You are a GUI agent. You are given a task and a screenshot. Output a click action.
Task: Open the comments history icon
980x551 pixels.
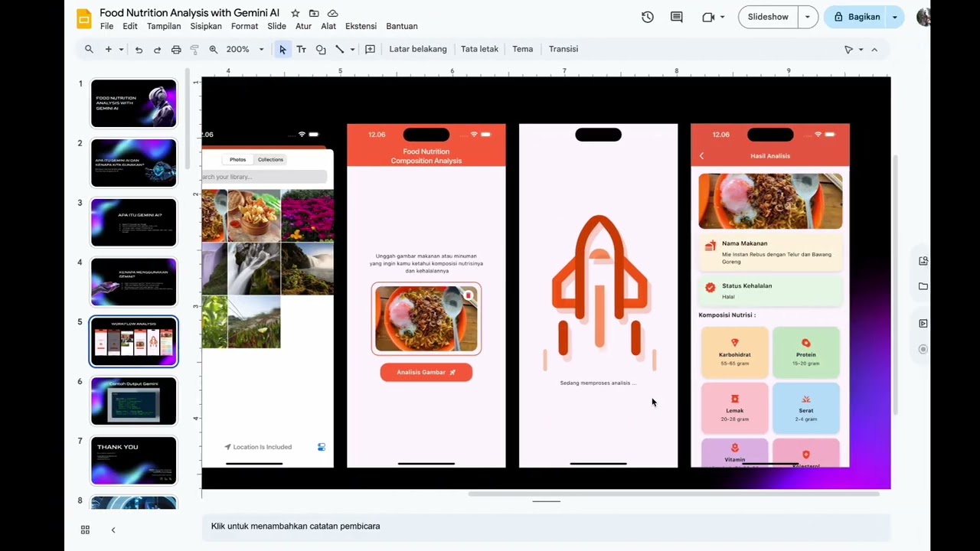click(x=677, y=17)
